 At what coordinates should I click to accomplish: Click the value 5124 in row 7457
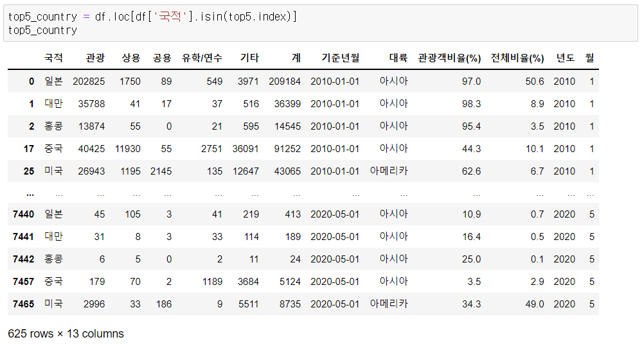click(x=290, y=282)
